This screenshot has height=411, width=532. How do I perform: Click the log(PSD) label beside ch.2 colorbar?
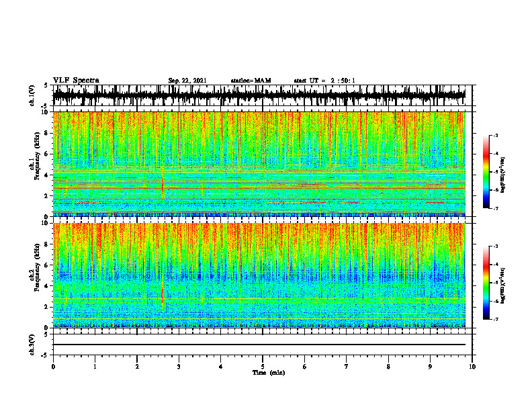pyautogui.click(x=503, y=285)
